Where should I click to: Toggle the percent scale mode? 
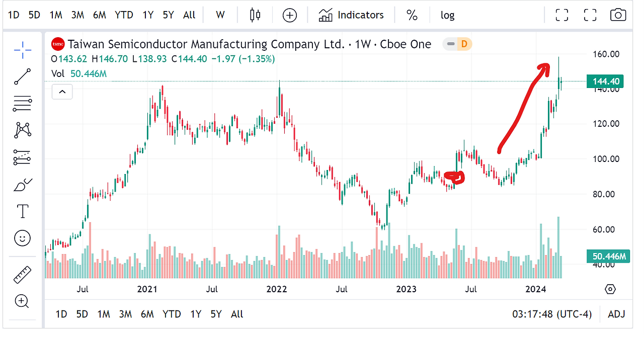(x=412, y=15)
